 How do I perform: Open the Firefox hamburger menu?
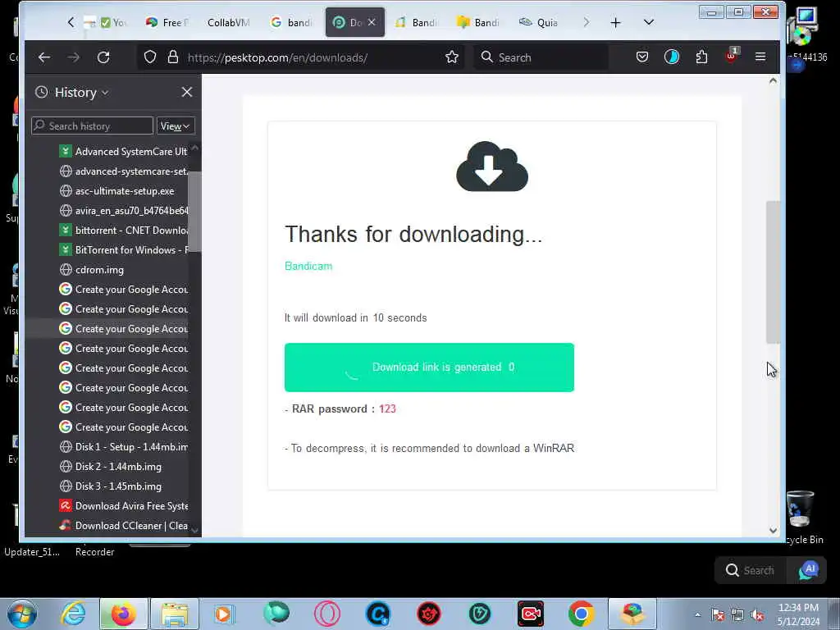[x=760, y=57]
